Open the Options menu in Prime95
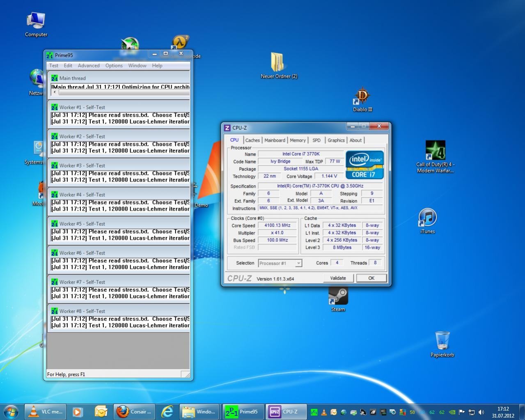 (114, 66)
